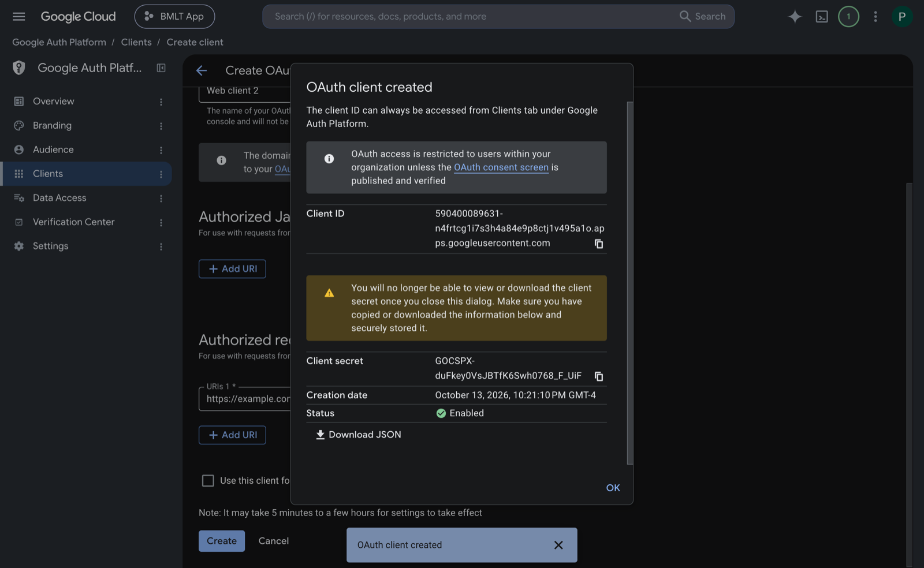
Task: Go to Clients breadcrumb link
Action: click(x=136, y=42)
